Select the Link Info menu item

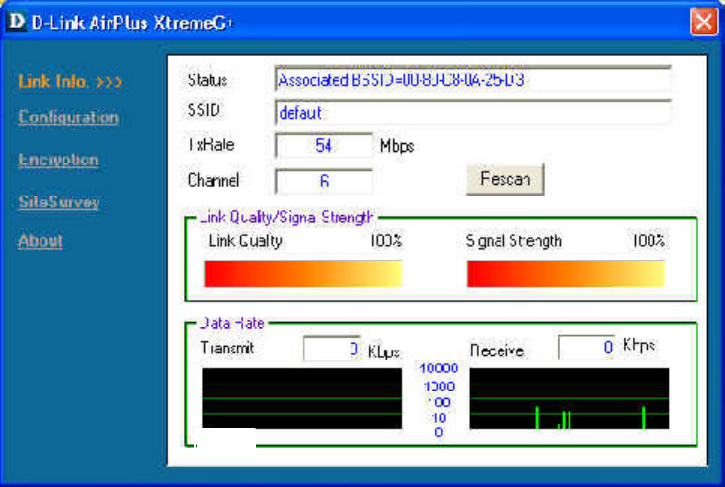(53, 82)
